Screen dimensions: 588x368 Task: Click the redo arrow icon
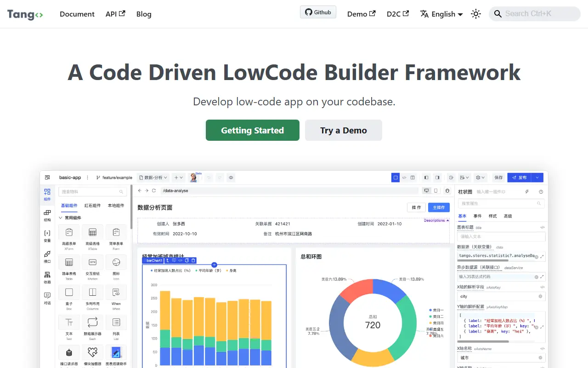(220, 178)
